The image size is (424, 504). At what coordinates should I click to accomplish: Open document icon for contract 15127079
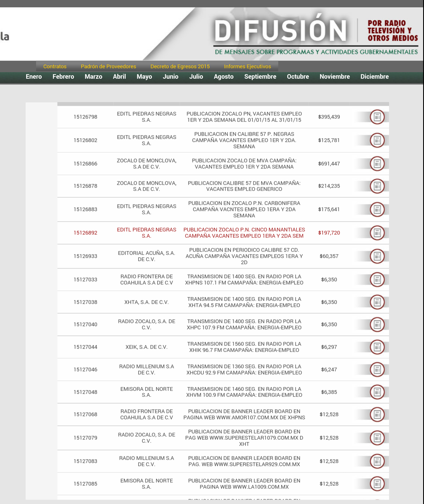click(x=377, y=438)
